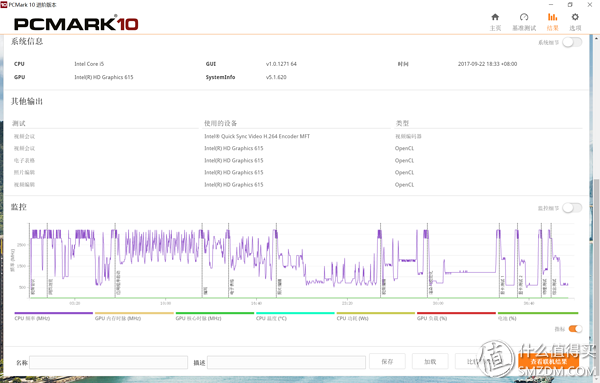Toggle the Monitoring details (监控细节) switch

[572, 208]
